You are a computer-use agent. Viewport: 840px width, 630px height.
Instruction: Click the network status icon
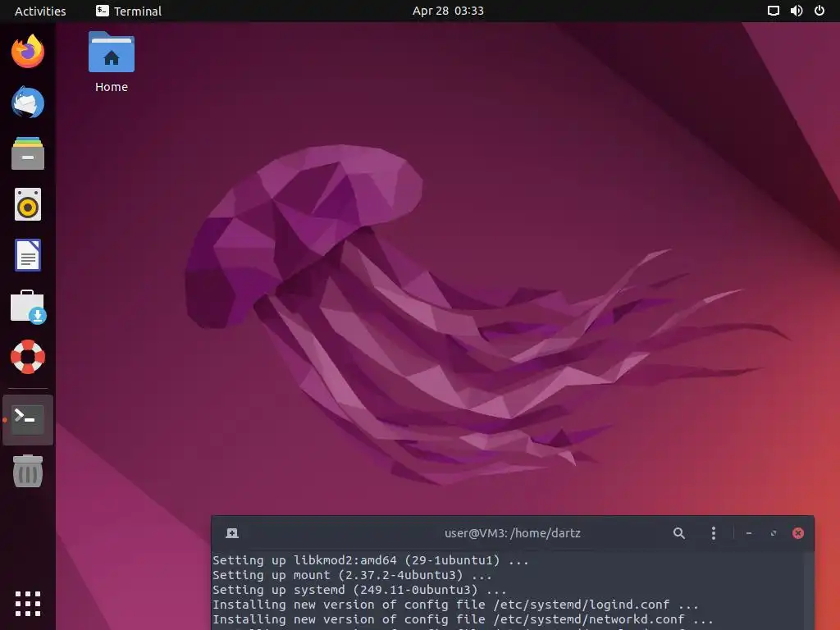pos(773,11)
